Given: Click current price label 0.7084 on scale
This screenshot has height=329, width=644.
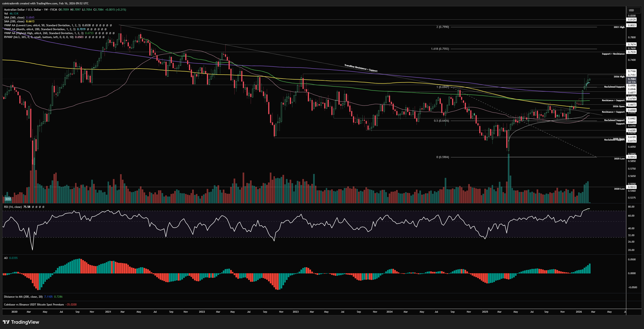Looking at the screenshot, I should point(632,79).
